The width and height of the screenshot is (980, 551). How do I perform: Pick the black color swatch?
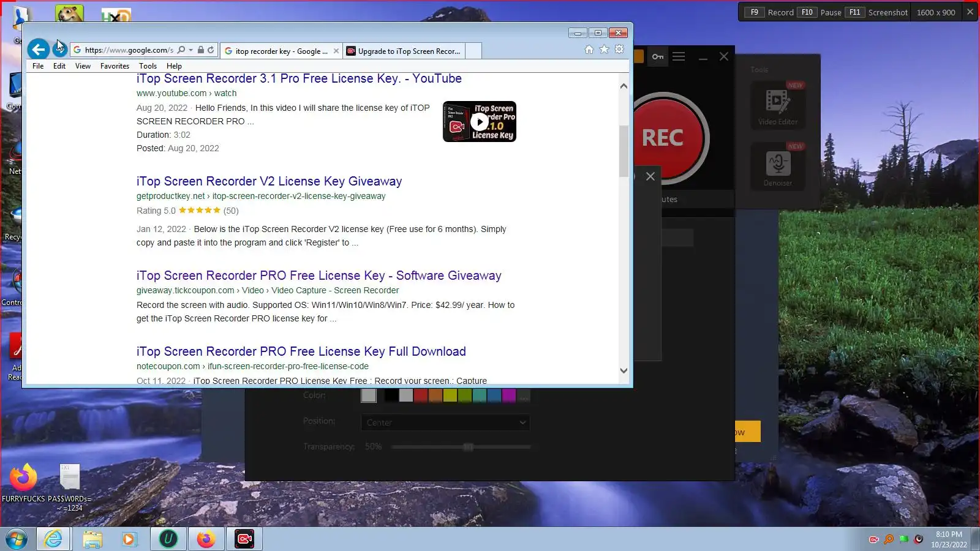(391, 395)
